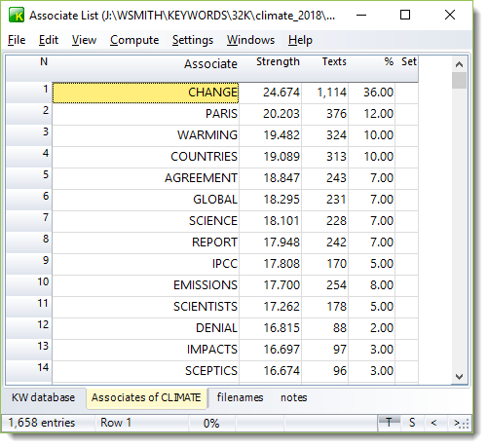Screen dimensions: 488x448
Task: Click texts value 376
Action: tap(325, 114)
